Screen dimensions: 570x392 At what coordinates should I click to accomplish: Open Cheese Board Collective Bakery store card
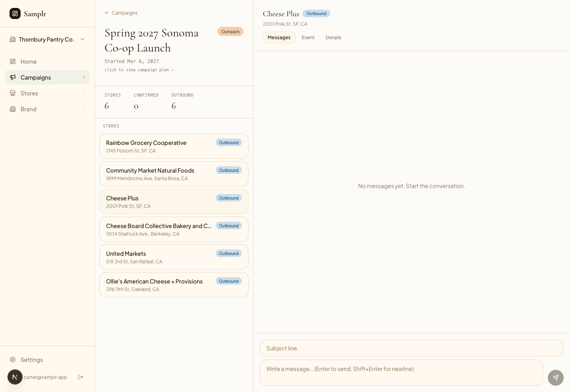(x=174, y=229)
